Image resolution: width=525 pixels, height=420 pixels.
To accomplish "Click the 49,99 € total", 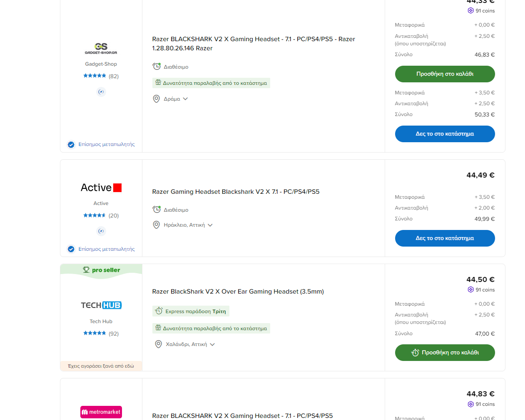I will pyautogui.click(x=485, y=219).
